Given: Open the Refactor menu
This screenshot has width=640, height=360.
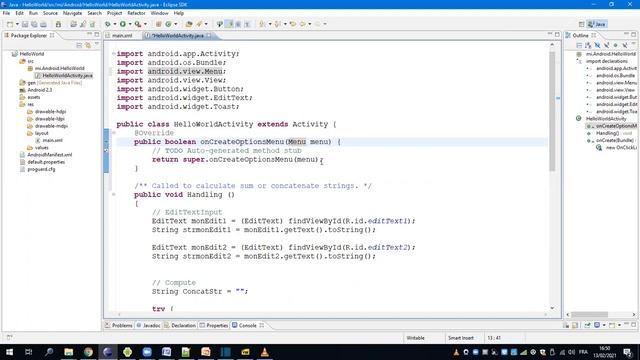Looking at the screenshot, I should tap(136, 13).
